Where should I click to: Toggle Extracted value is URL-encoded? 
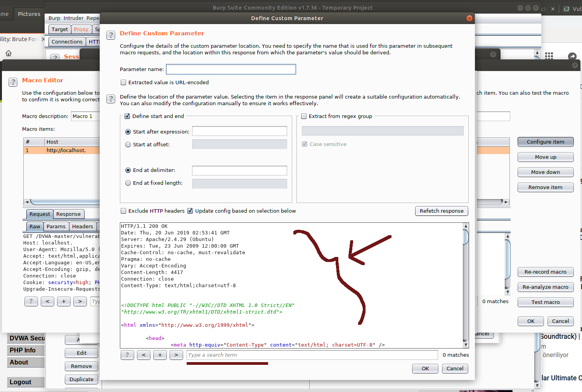(123, 82)
